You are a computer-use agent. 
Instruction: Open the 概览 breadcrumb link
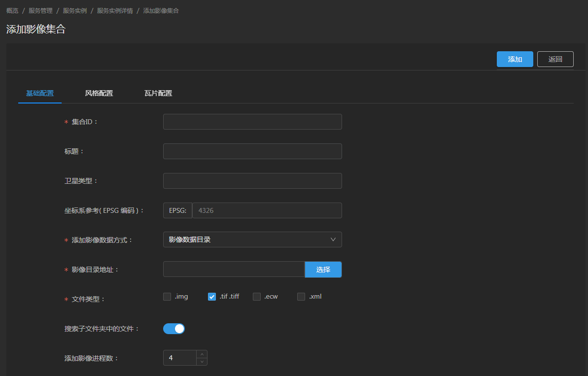click(12, 10)
